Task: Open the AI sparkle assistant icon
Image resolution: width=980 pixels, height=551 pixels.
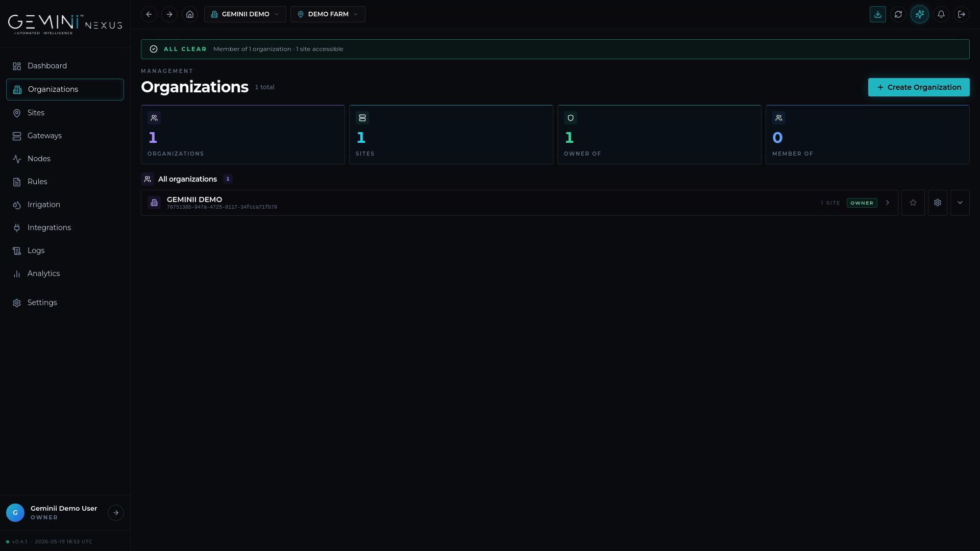Action: click(920, 14)
